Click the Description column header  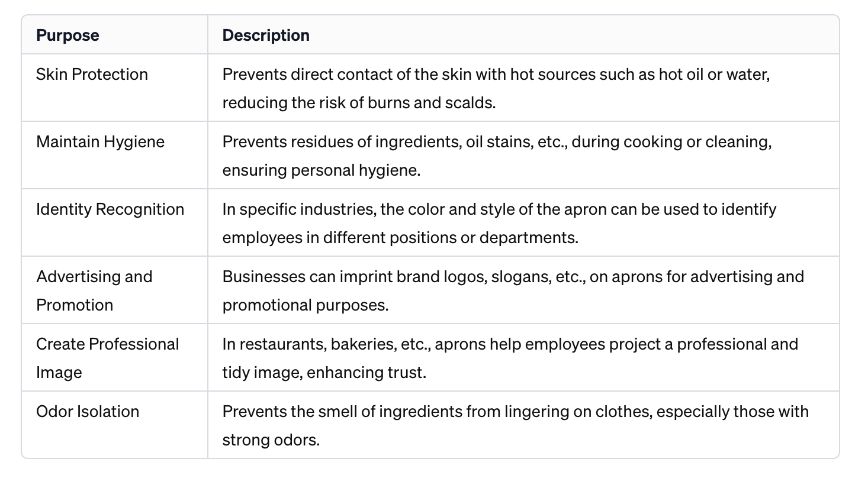coord(266,35)
